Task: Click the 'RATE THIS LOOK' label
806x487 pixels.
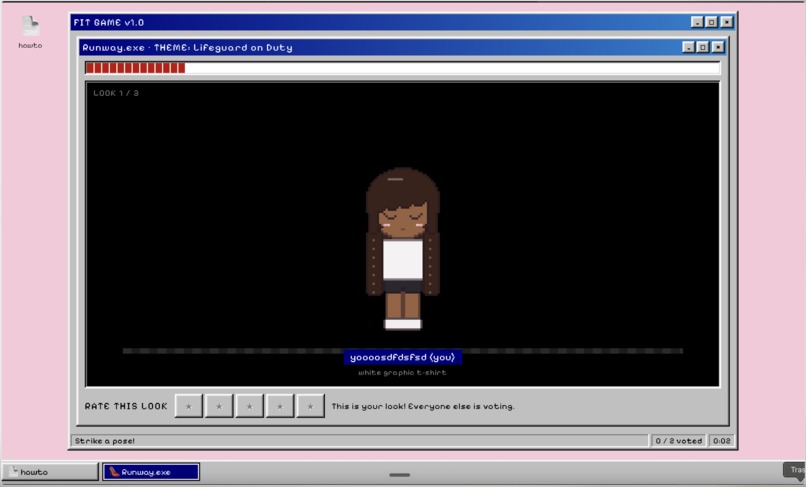Action: (126, 406)
